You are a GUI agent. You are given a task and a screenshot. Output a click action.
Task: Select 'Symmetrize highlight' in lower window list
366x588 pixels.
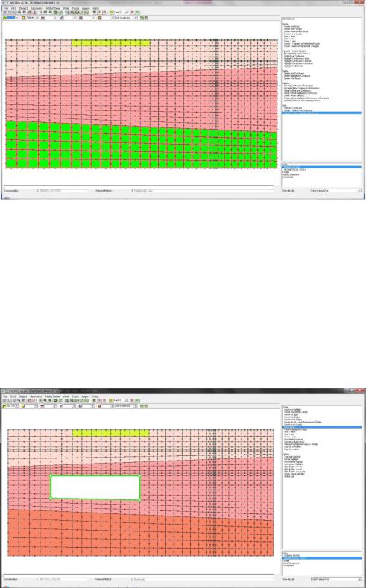point(293,464)
